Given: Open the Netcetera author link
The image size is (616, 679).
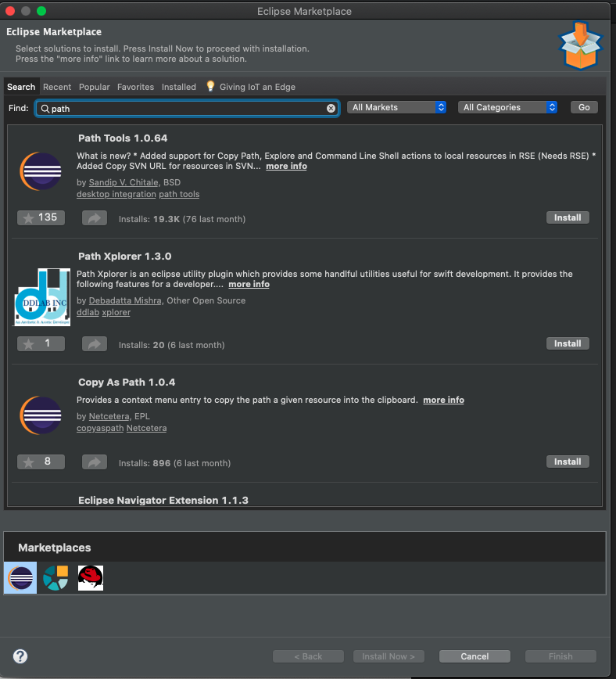Looking at the screenshot, I should pos(109,416).
